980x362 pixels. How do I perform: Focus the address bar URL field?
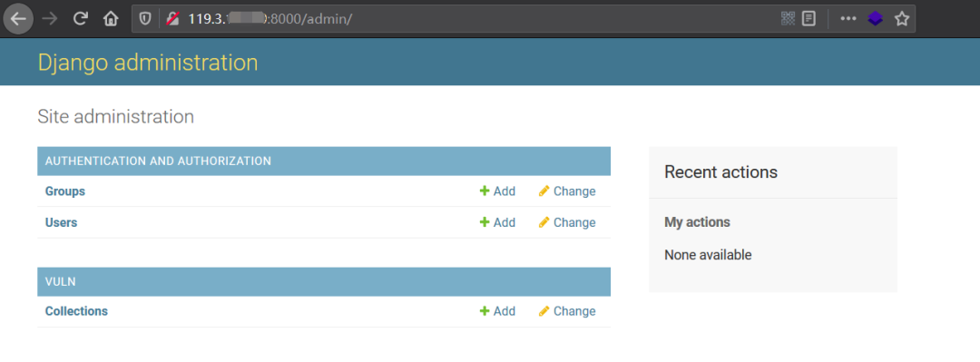(475, 19)
